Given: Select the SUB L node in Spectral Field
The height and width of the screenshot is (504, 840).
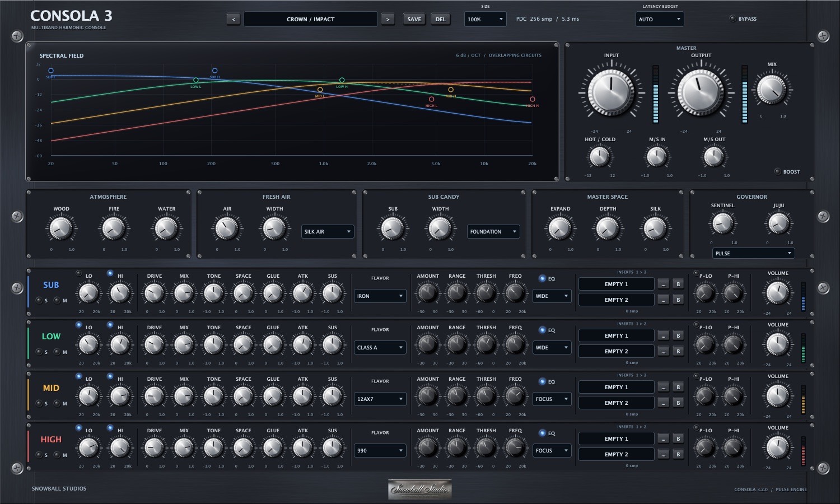Looking at the screenshot, I should (x=51, y=71).
